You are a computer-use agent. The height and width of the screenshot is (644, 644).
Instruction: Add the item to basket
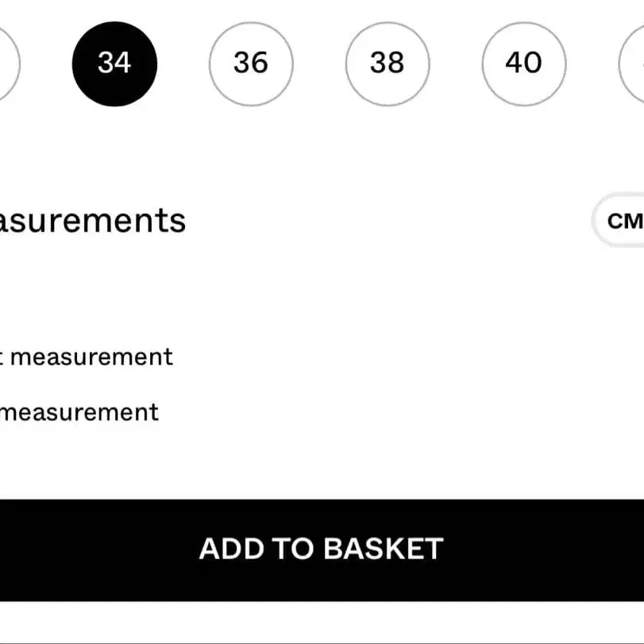coord(322,550)
